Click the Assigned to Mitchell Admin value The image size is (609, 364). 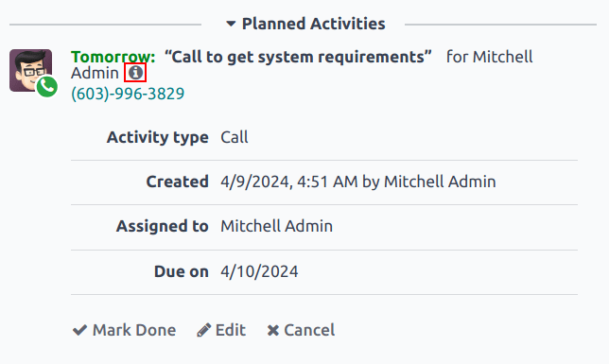276,226
